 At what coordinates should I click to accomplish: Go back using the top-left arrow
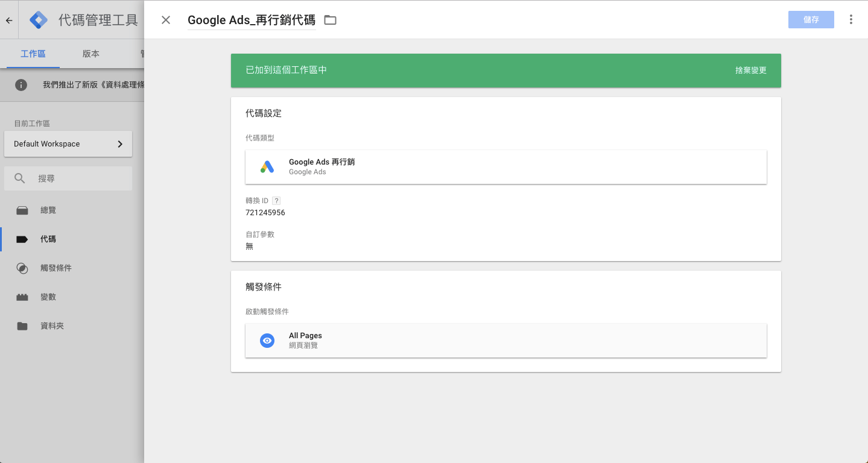click(x=9, y=20)
